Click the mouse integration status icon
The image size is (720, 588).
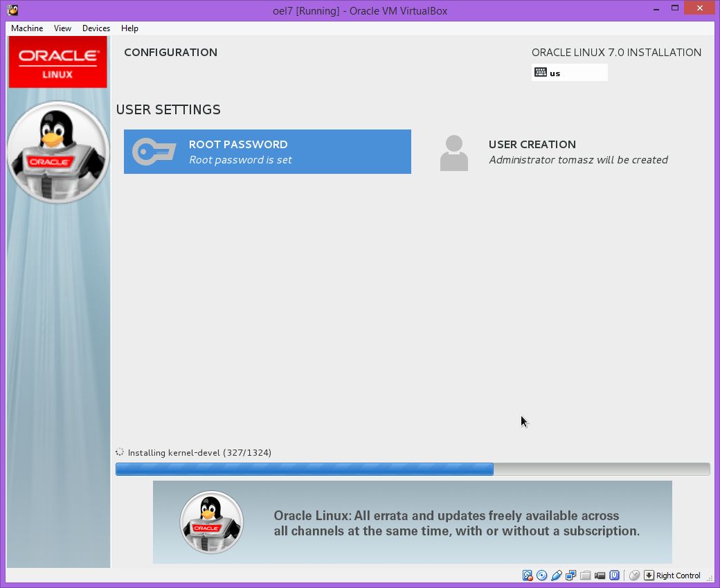(635, 575)
